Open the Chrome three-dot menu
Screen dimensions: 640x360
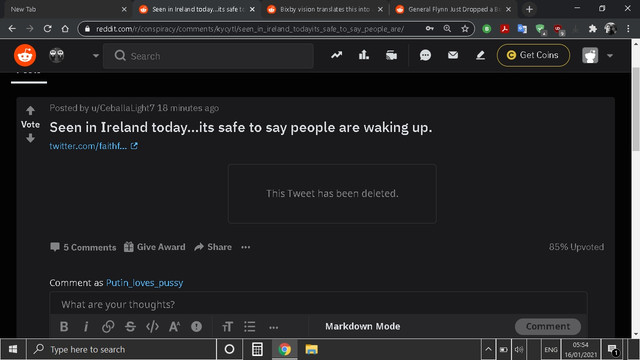(x=628, y=29)
